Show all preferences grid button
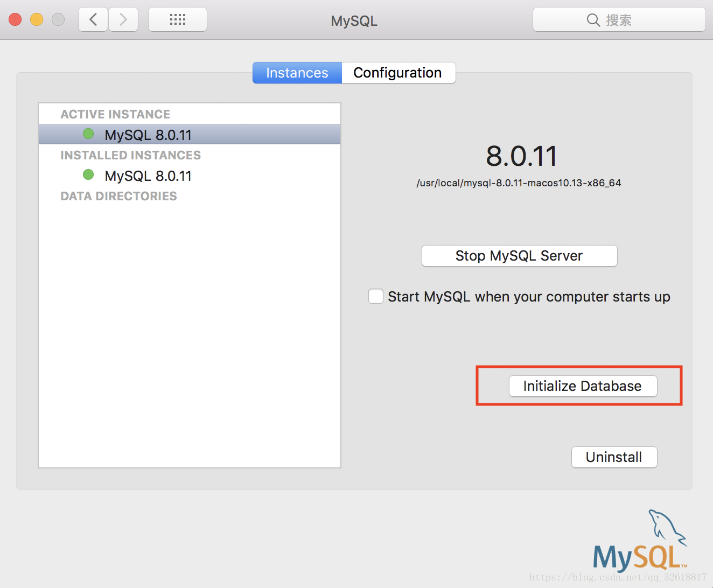The height and width of the screenshot is (588, 713). (178, 20)
